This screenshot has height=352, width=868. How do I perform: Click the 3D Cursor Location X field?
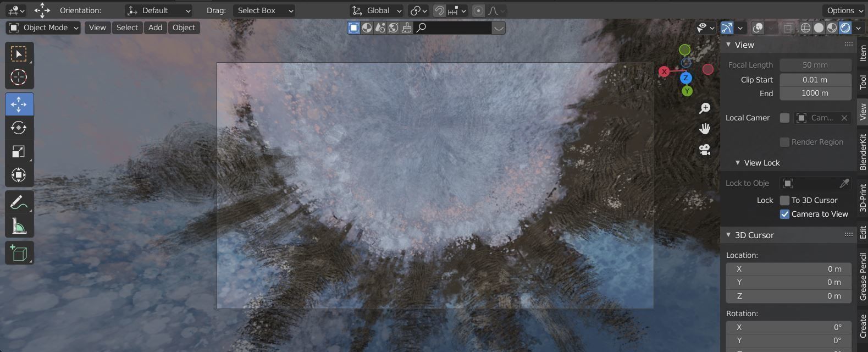click(788, 269)
